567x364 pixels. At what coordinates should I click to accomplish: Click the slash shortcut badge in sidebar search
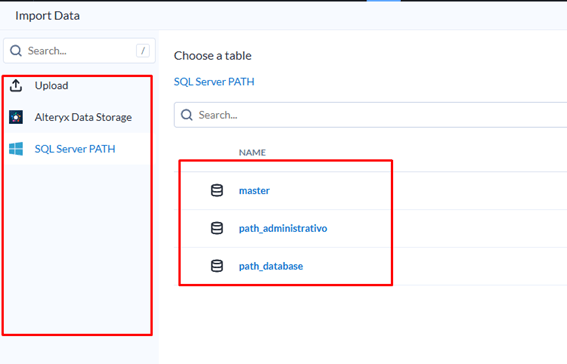tap(143, 51)
